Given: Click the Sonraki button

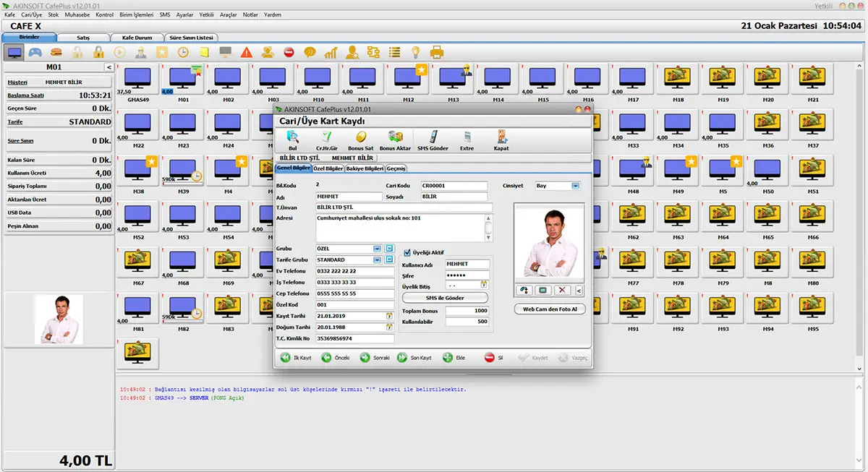Looking at the screenshot, I should (375, 358).
